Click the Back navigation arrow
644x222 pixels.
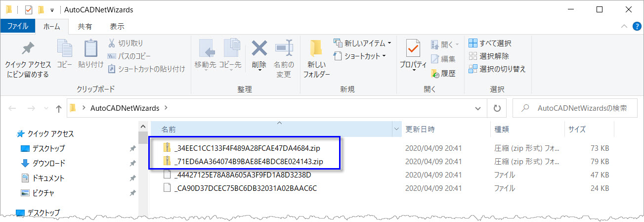(12, 108)
